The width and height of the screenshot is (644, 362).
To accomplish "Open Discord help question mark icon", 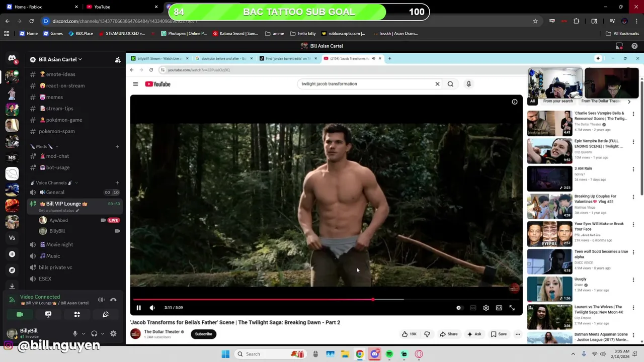I will point(634,46).
